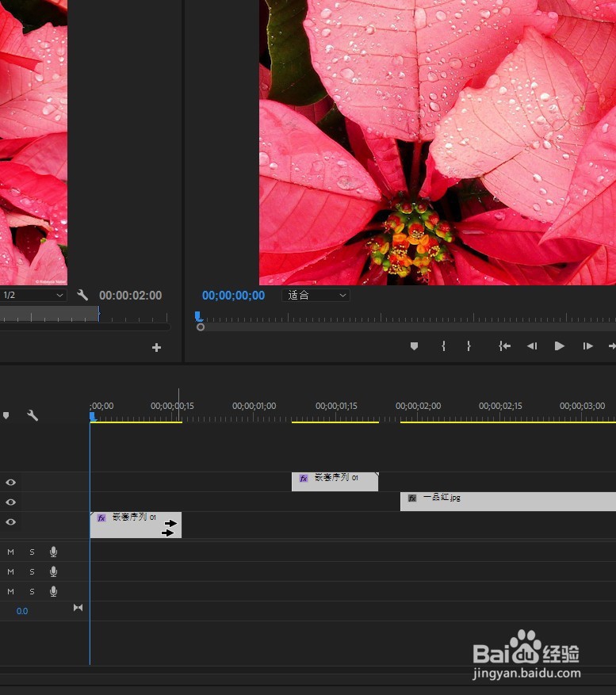This screenshot has width=616, height=695.
Task: Click the Program monitor poinsettia preview
Action: [x=438, y=143]
